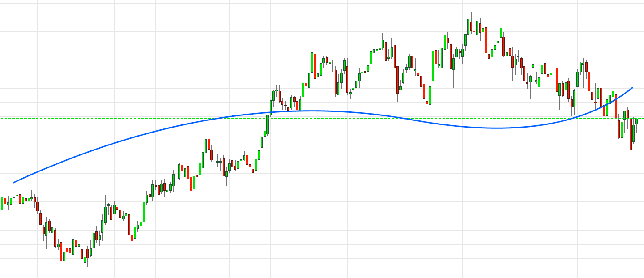Select the blue curve at its lowest dip
This screenshot has width=644, height=278.
point(497,128)
